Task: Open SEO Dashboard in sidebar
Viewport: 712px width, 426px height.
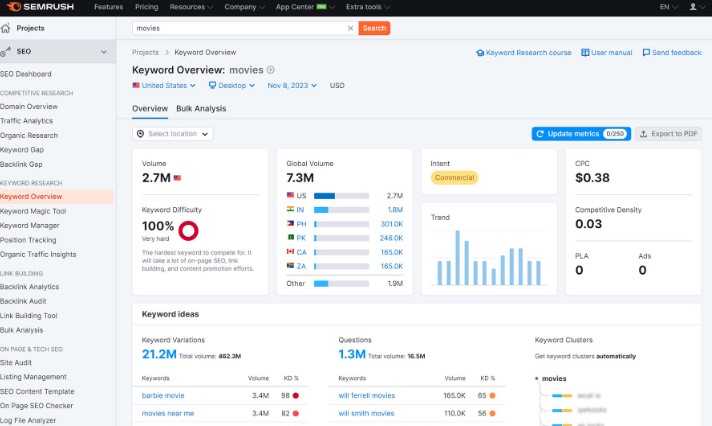Action: pos(26,74)
